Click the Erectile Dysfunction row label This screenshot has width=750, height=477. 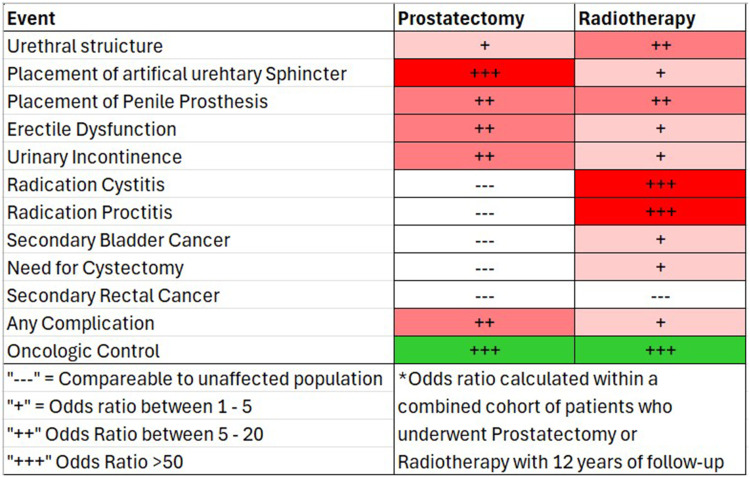tap(91, 129)
